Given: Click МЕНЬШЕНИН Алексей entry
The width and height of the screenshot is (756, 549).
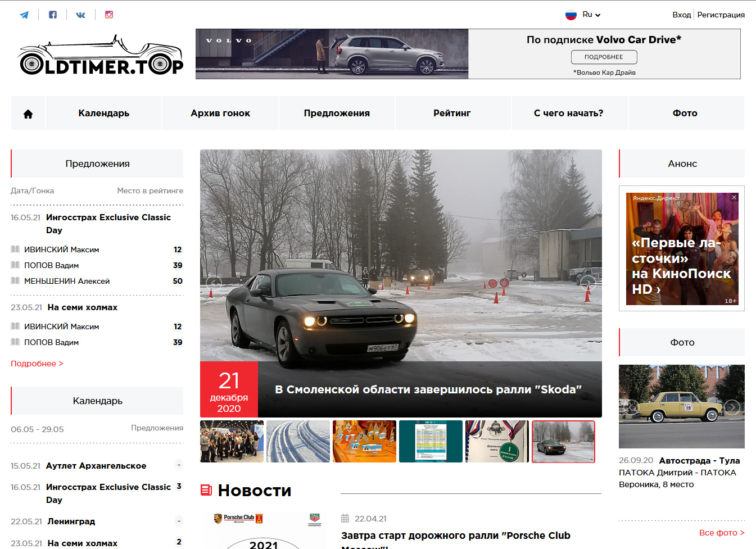Looking at the screenshot, I should [67, 281].
